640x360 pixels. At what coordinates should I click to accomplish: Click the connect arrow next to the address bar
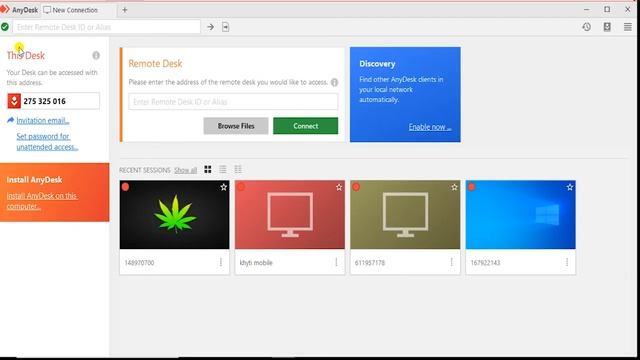coord(210,27)
